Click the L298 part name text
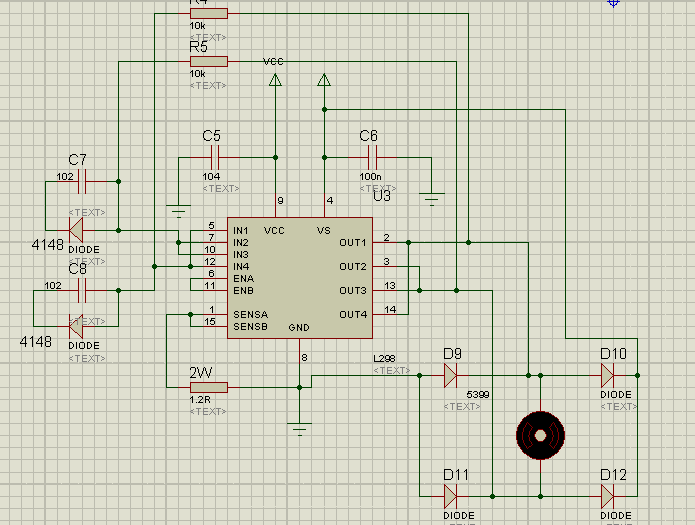Viewport: 695px width, 525px height. (384, 358)
